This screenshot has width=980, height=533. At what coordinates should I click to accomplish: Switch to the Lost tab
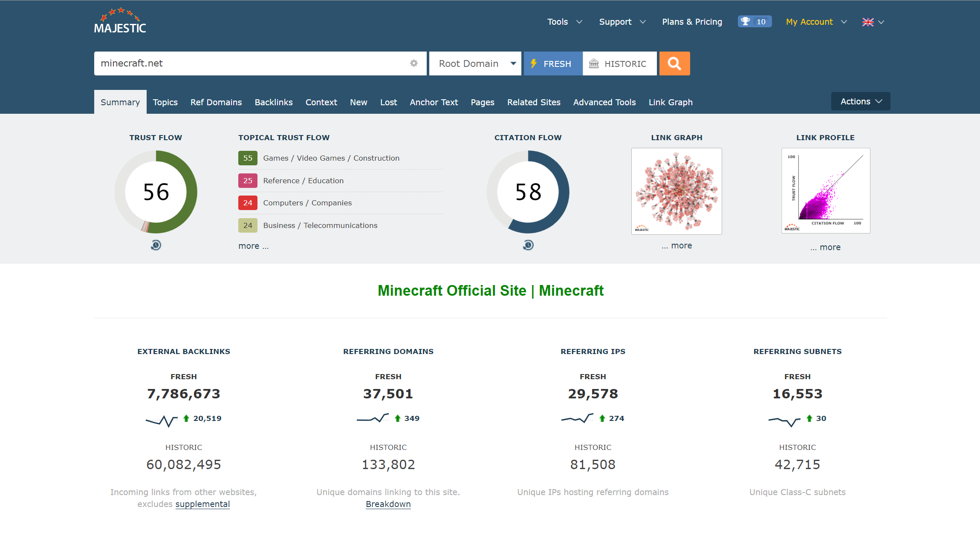click(388, 102)
